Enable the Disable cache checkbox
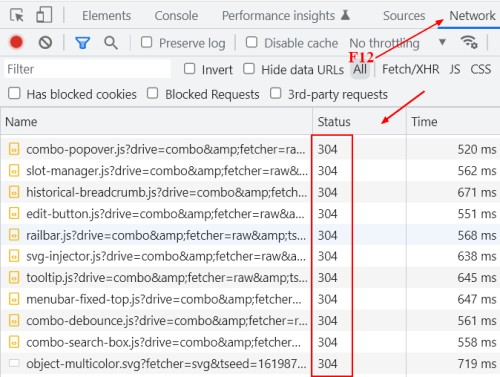The width and height of the screenshot is (500, 377). [252, 42]
